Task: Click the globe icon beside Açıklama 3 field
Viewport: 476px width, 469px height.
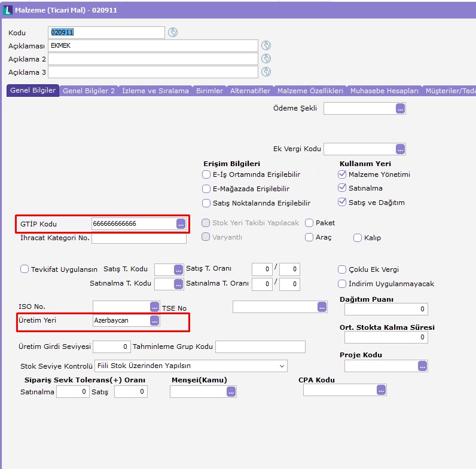Action: 266,72
